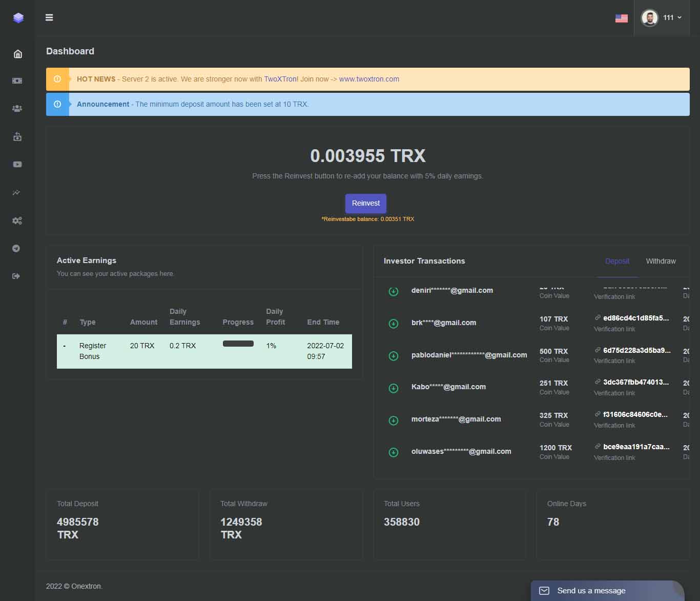Click the morteza*******@gmail.com entry
The width and height of the screenshot is (700, 601).
(x=456, y=419)
